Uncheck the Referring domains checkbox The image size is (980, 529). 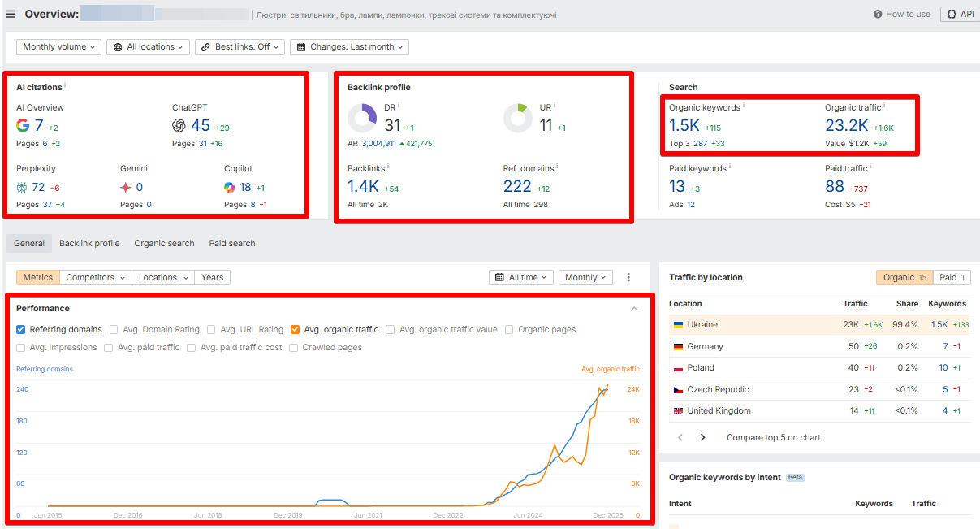tap(21, 329)
